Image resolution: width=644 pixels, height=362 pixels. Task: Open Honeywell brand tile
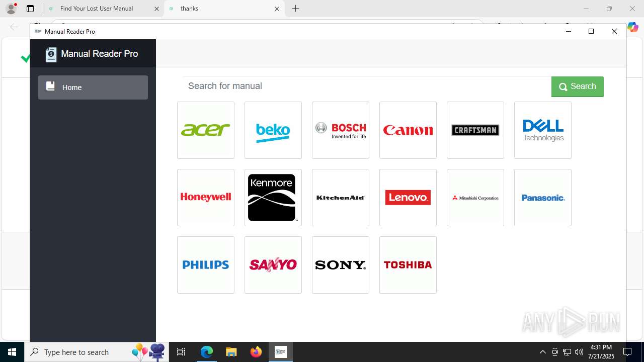tap(206, 198)
